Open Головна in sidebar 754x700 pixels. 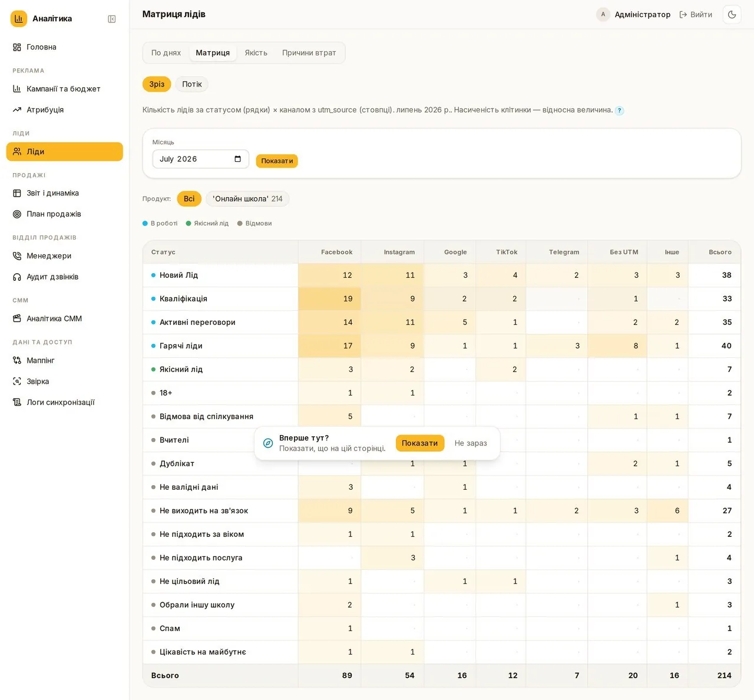(x=65, y=47)
